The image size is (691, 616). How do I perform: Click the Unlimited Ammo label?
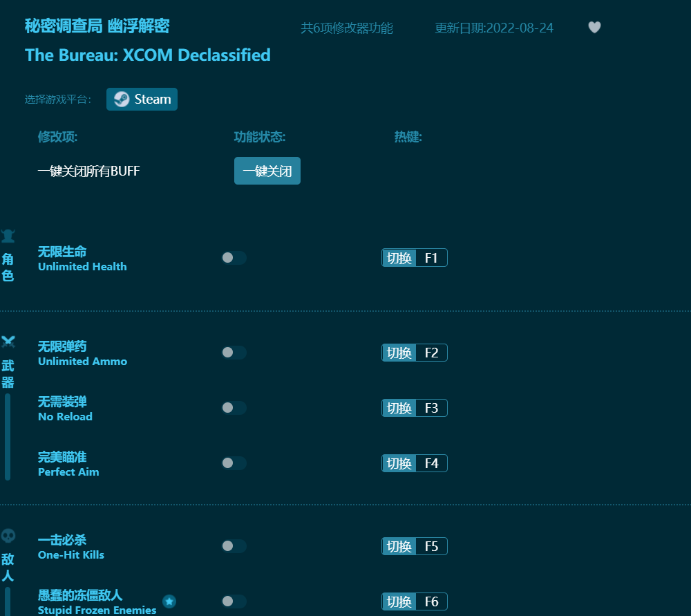[82, 361]
